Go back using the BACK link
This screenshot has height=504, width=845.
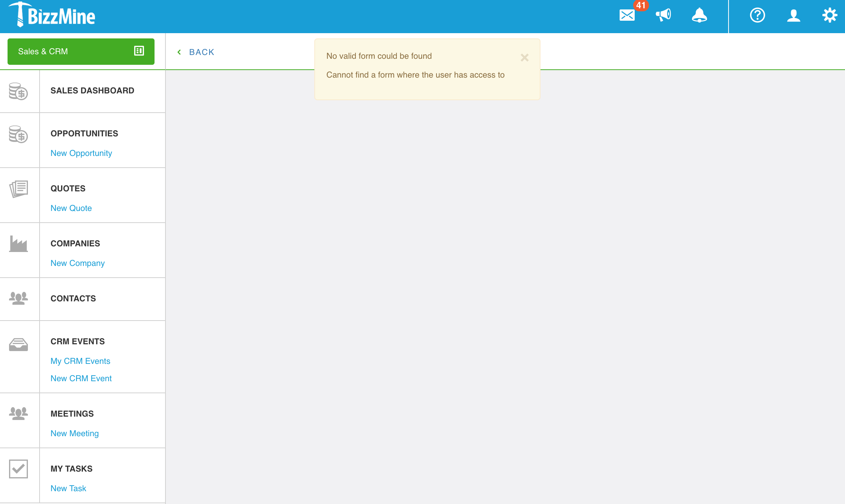coord(202,52)
